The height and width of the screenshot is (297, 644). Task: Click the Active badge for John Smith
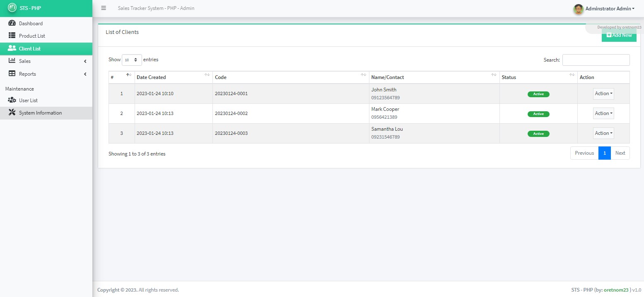(538, 94)
